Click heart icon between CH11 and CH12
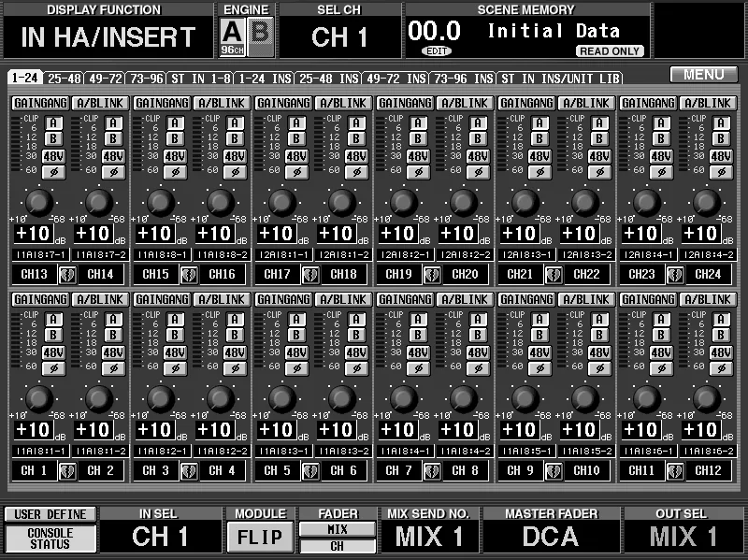The image size is (748, 560). pyautogui.click(x=675, y=471)
